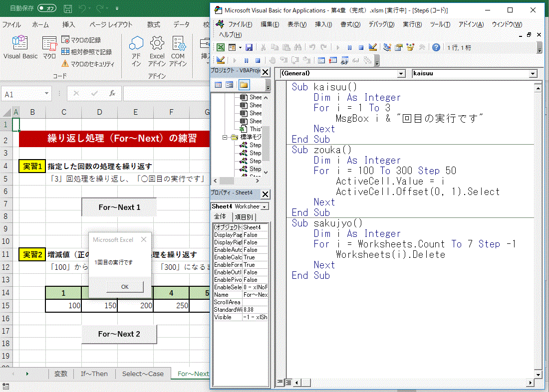Switch to the 項目別 properties tab

[244, 217]
